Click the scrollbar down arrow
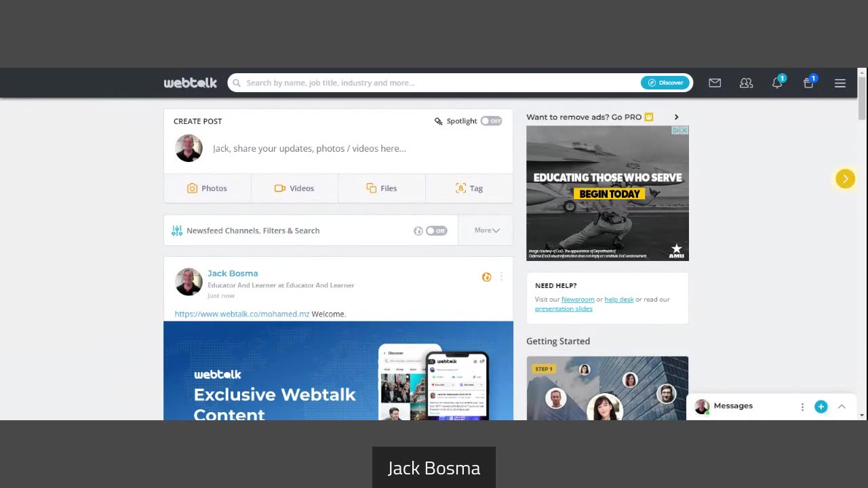This screenshot has width=868, height=488. [862, 415]
